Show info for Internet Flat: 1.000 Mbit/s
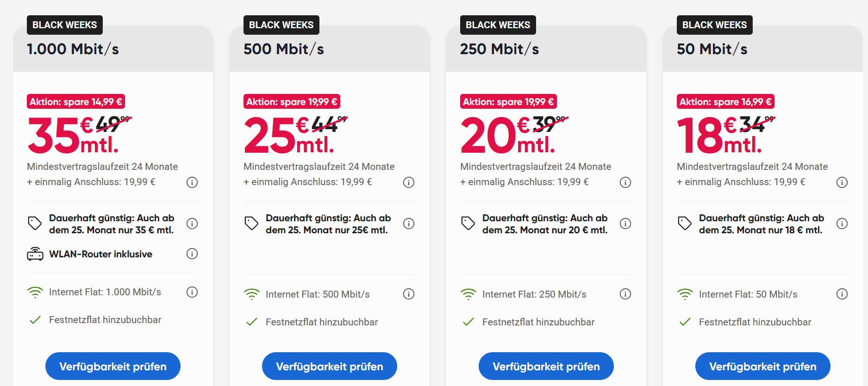This screenshot has height=386, width=868. pyautogui.click(x=192, y=292)
